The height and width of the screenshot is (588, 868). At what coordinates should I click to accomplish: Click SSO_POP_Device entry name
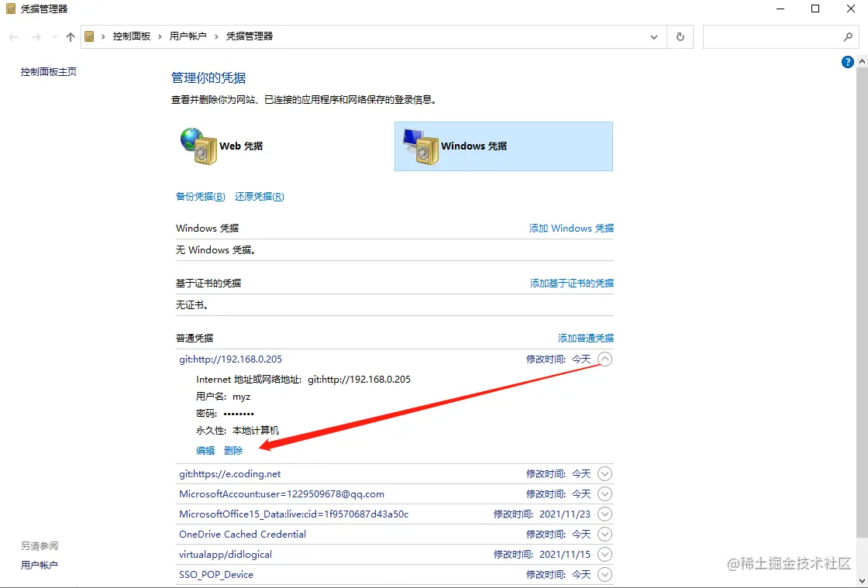pyautogui.click(x=216, y=574)
